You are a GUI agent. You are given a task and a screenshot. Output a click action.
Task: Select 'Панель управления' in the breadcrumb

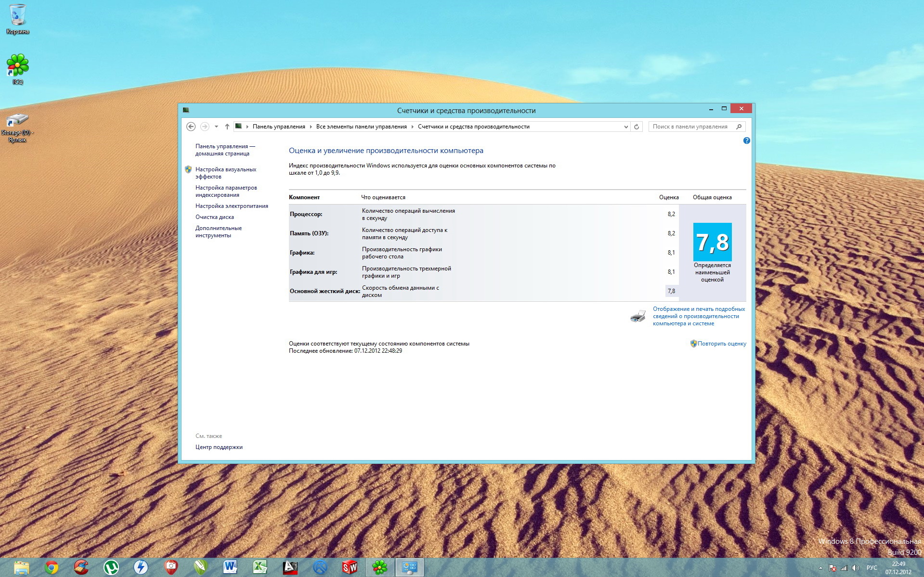(279, 127)
